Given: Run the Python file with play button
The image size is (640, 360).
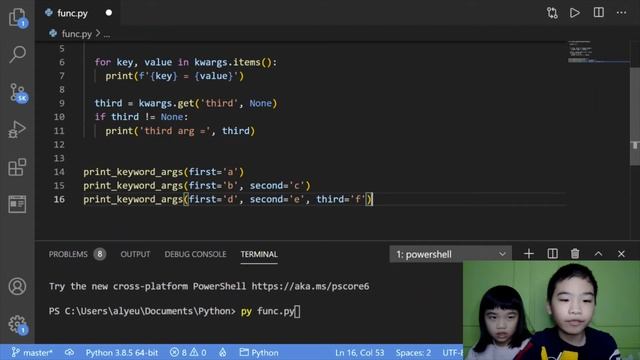Looking at the screenshot, I should tap(575, 13).
